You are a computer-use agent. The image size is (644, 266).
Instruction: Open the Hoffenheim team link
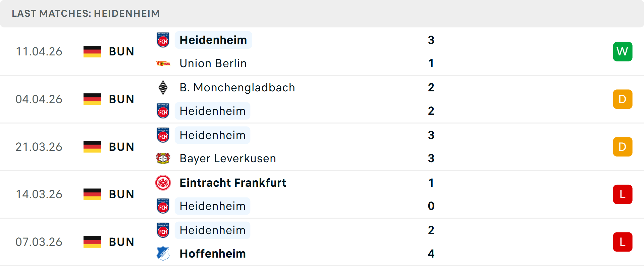[213, 254]
